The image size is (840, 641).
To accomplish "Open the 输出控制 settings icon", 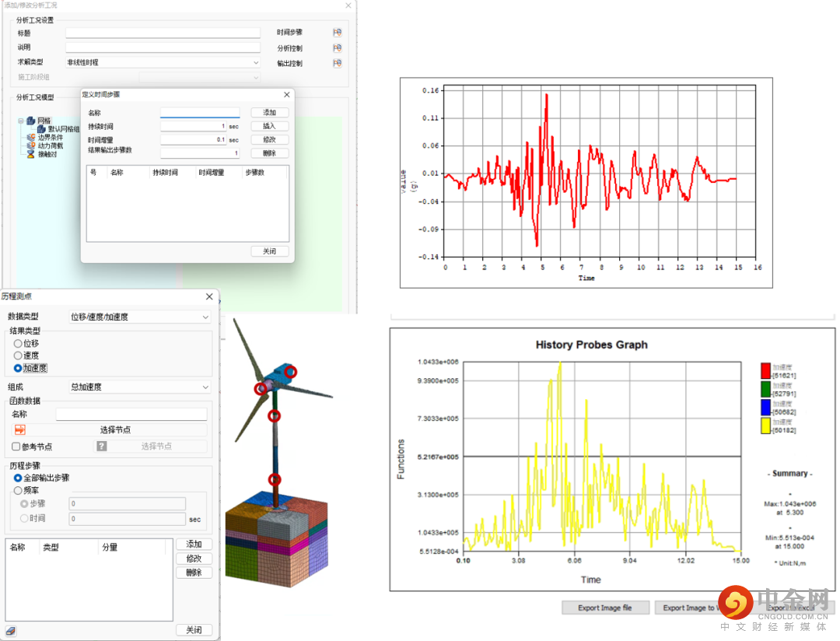I will tap(337, 63).
